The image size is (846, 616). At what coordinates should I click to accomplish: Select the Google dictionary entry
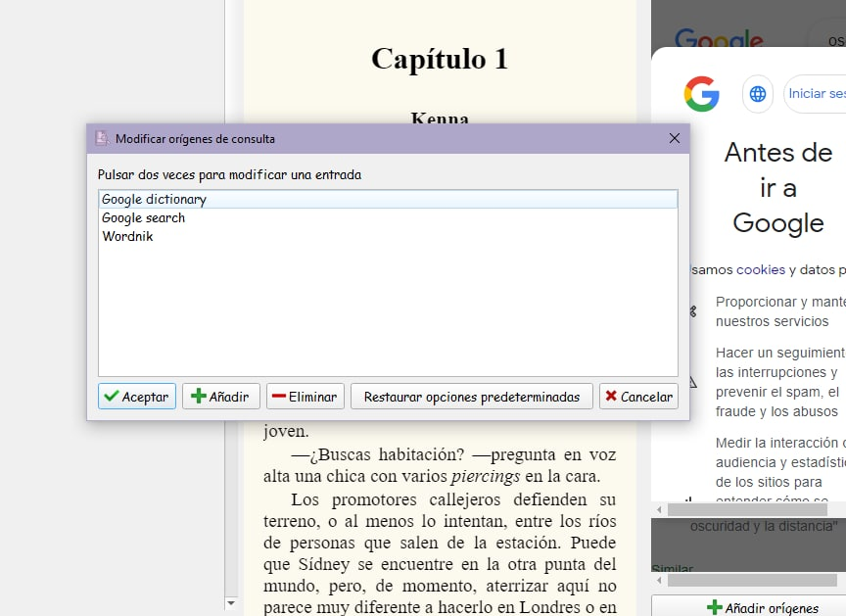point(154,199)
